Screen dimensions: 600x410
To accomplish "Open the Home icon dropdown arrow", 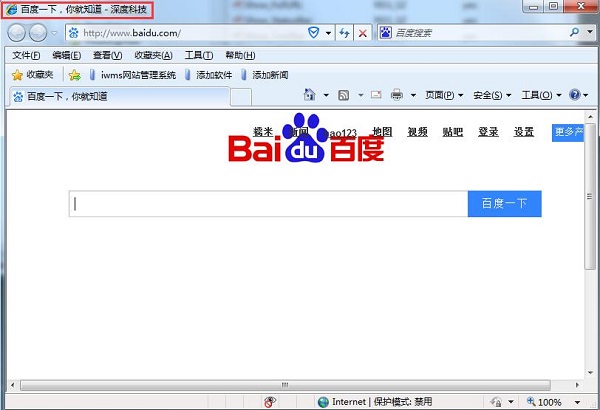I will pos(326,95).
